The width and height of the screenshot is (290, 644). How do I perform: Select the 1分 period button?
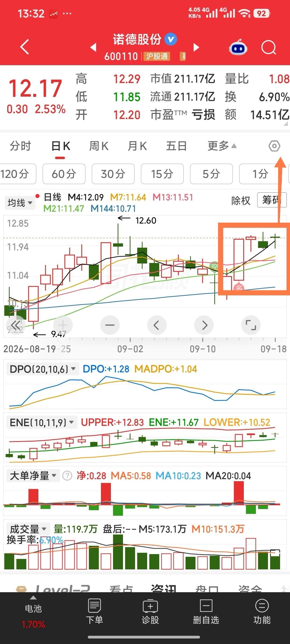(260, 174)
